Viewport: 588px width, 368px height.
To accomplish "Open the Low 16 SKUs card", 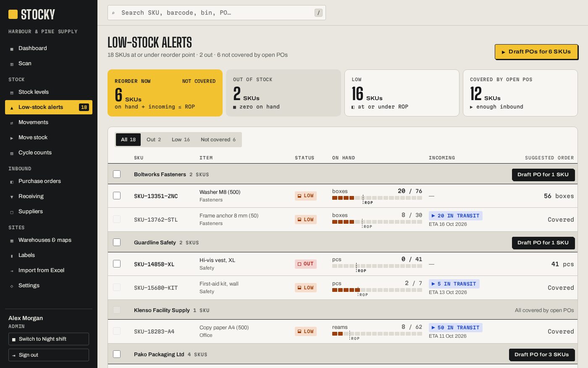I will click(x=402, y=93).
